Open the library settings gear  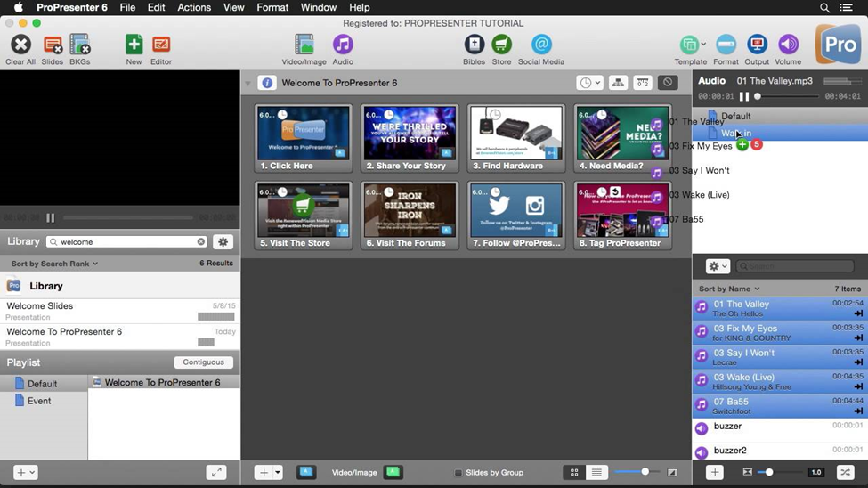(223, 242)
